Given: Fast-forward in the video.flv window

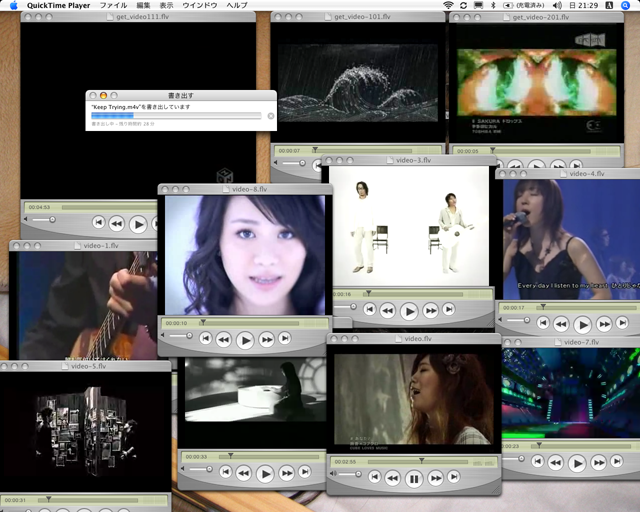Looking at the screenshot, I should click(436, 478).
